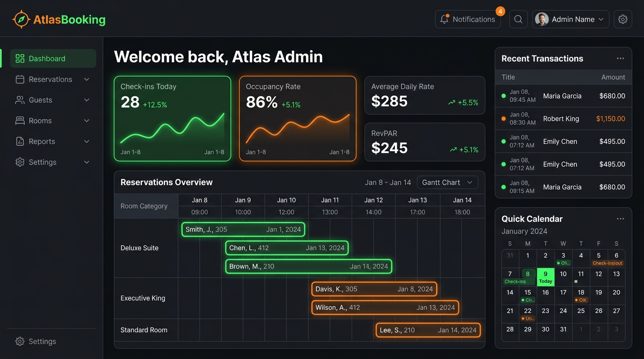
Task: Open the Gantt Chart view dropdown
Action: click(x=447, y=182)
